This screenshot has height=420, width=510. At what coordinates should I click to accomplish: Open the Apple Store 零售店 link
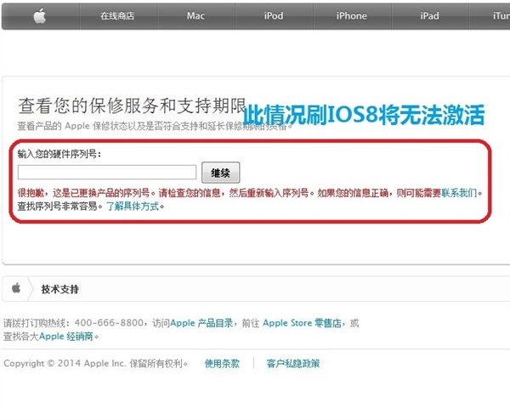[x=302, y=323]
